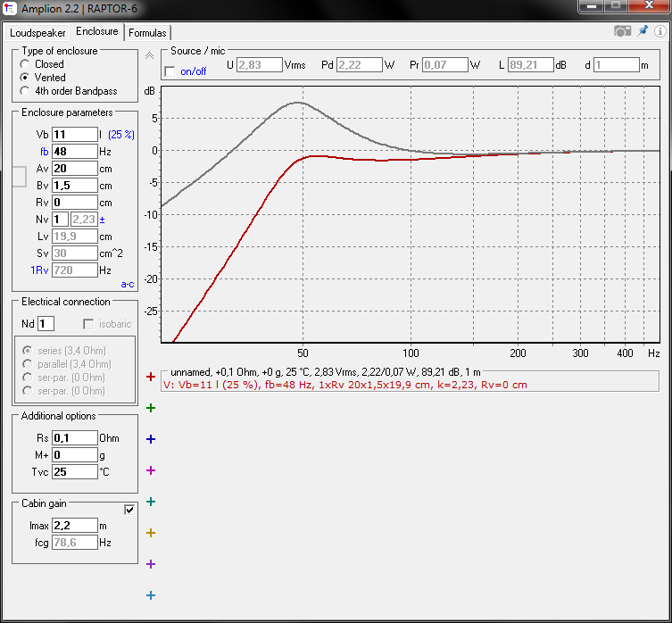Image resolution: width=672 pixels, height=623 pixels.
Task: Click the 1Rv resonance frequency field
Action: (x=75, y=270)
